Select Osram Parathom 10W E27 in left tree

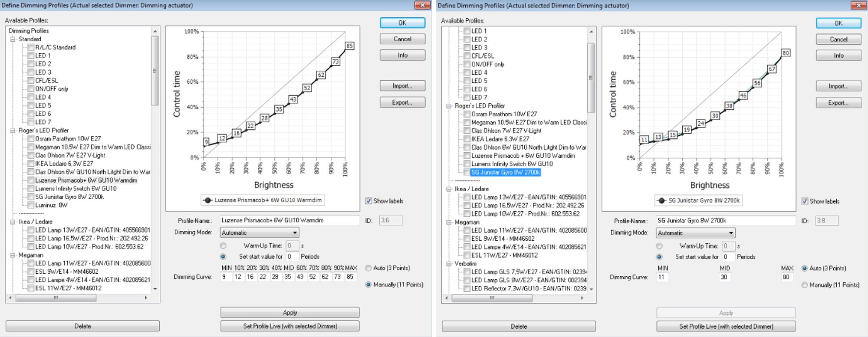pos(68,139)
